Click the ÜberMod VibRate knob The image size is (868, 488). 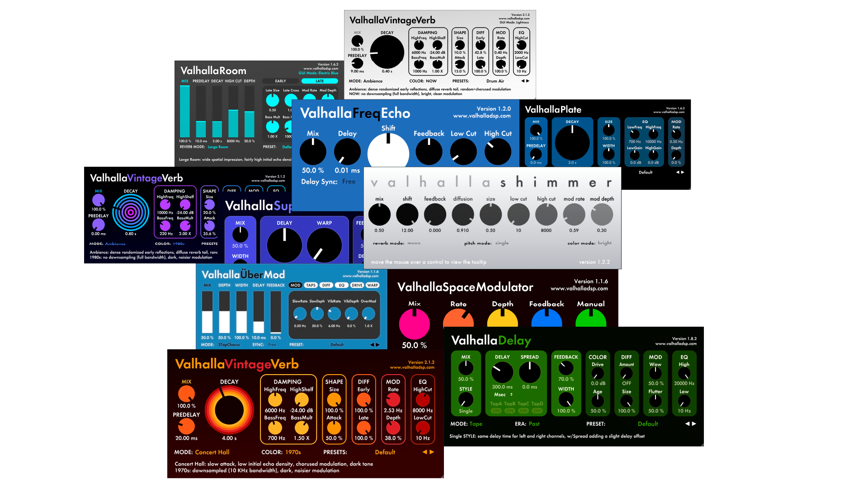click(334, 314)
